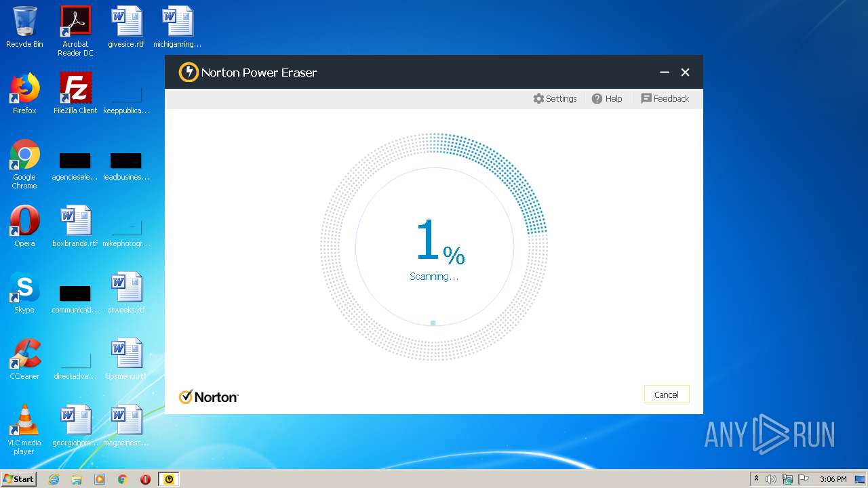
Task: Click the Help question mark icon
Action: click(x=597, y=98)
